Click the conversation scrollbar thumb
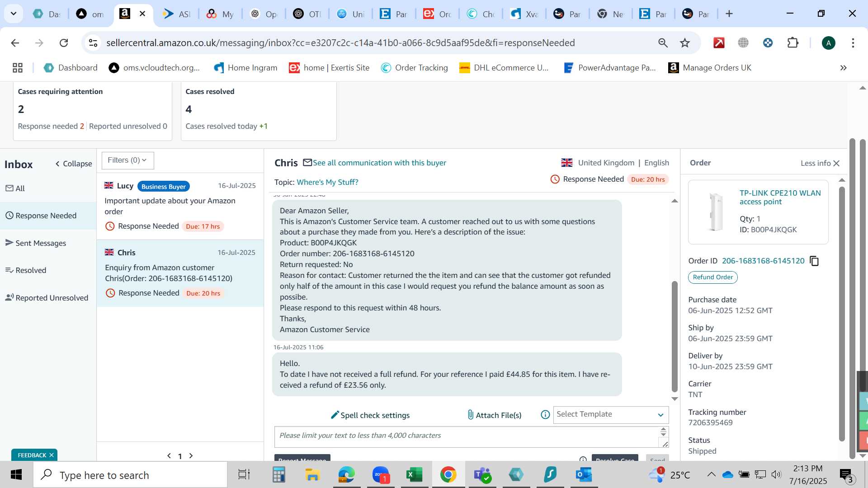 pyautogui.click(x=675, y=336)
